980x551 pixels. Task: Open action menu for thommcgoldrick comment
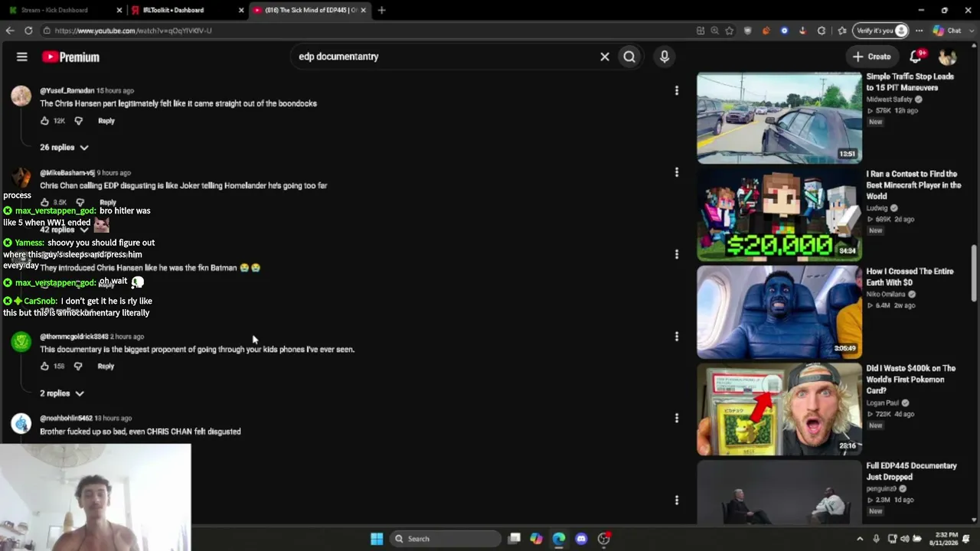tap(677, 336)
